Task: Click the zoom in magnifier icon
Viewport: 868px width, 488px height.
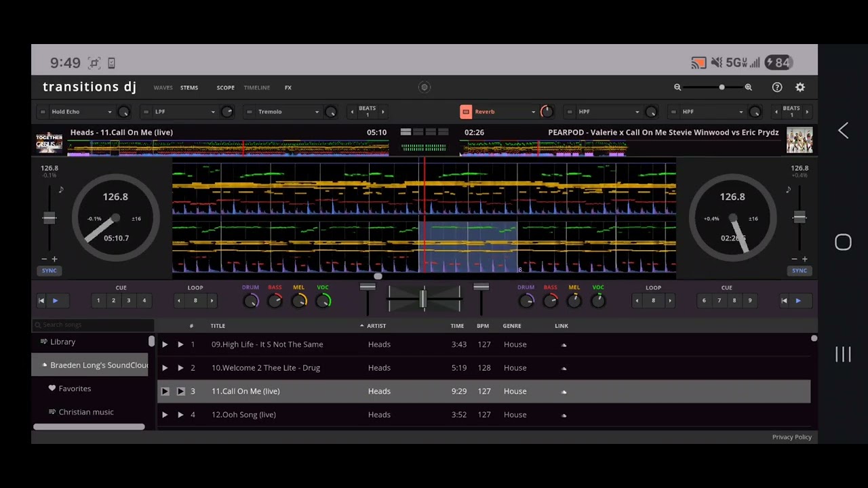Action: point(748,87)
